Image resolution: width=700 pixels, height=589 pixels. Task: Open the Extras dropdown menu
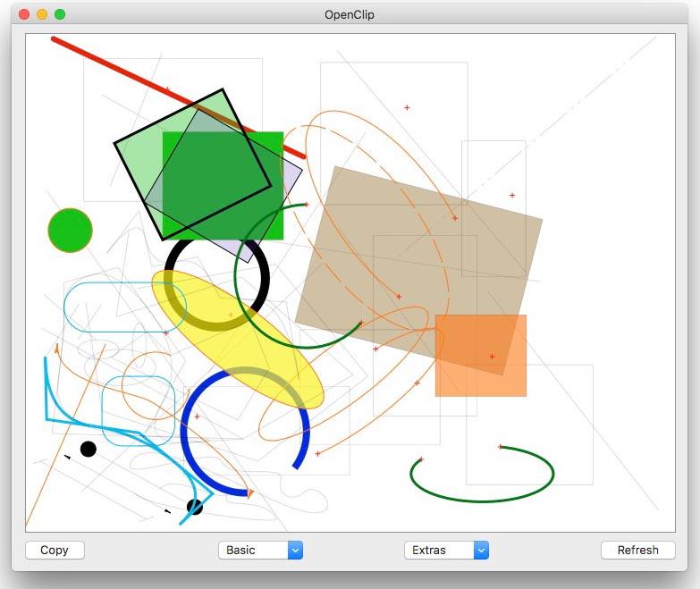(x=446, y=551)
